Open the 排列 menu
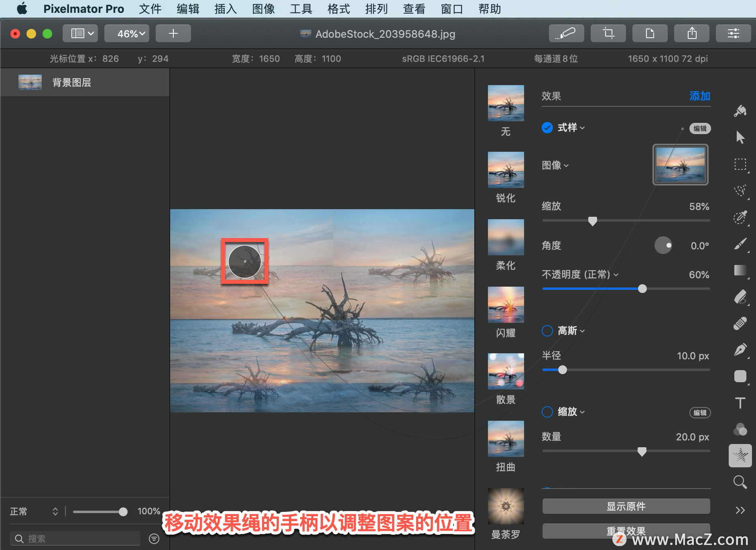The image size is (756, 550). 376,9
